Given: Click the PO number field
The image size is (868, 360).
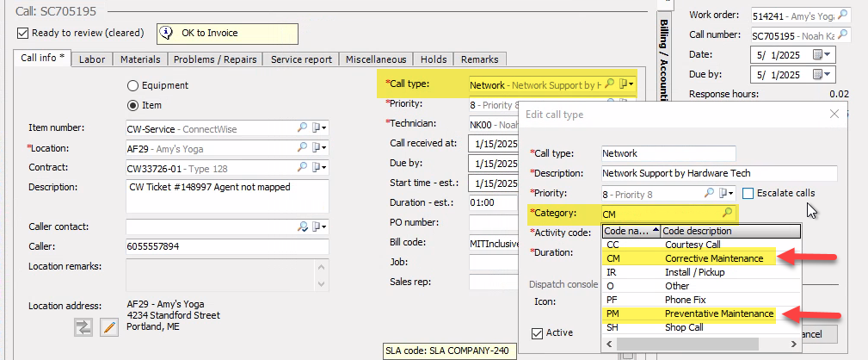Looking at the screenshot, I should click(494, 223).
